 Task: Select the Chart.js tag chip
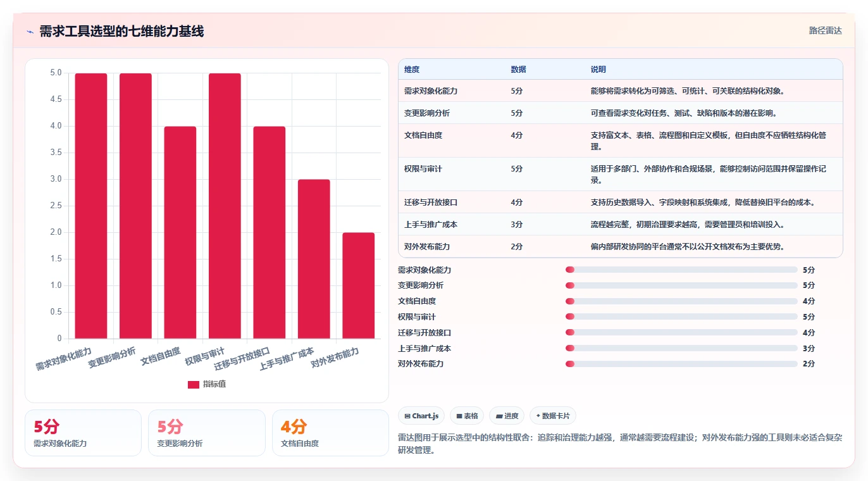click(x=421, y=416)
